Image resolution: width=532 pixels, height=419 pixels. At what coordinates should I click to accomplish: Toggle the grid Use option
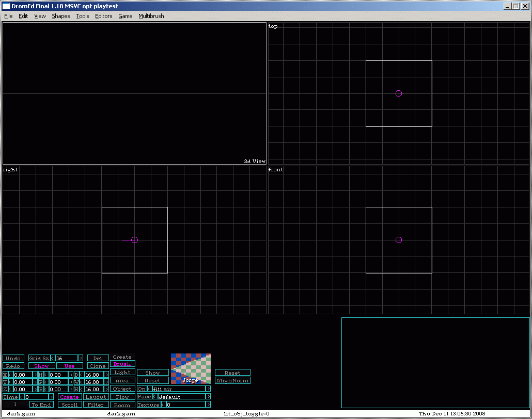click(69, 366)
